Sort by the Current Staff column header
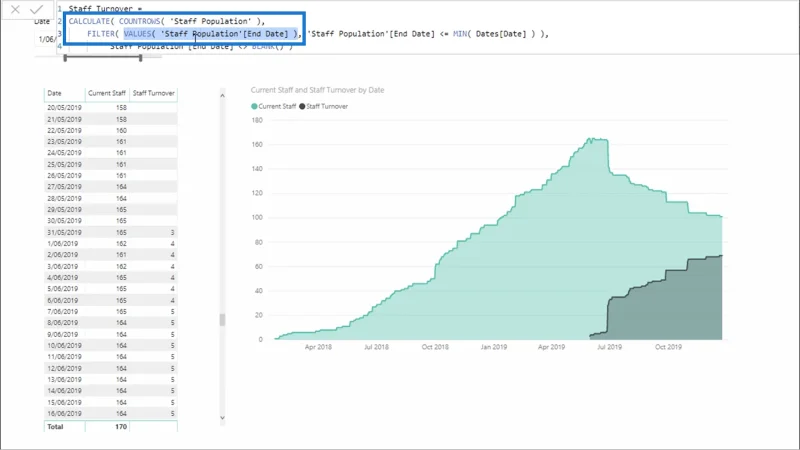The image size is (800, 450). tap(107, 93)
